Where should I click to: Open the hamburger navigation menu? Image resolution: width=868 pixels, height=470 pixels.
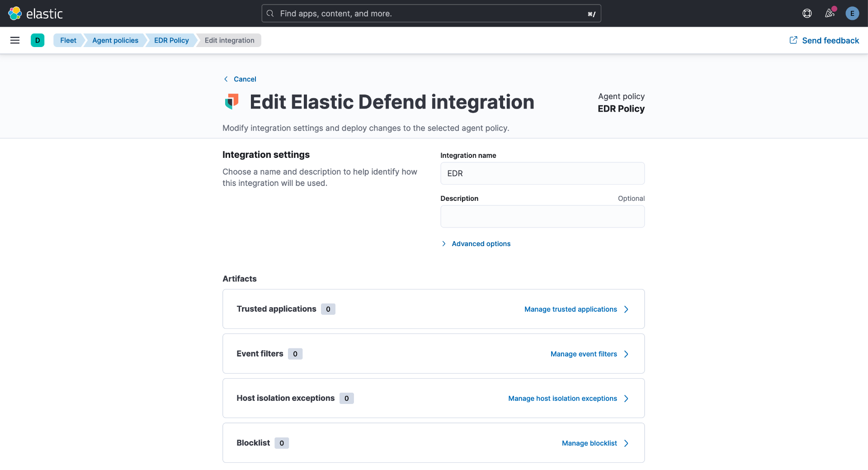click(15, 40)
